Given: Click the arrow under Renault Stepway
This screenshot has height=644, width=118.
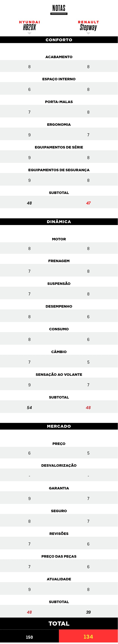Looking at the screenshot, I should click(x=88, y=33).
